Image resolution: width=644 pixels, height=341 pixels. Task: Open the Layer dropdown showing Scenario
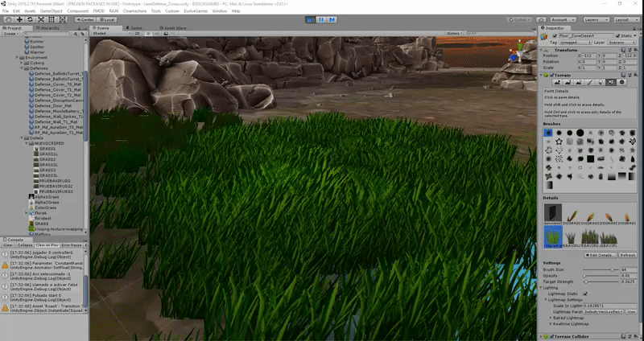click(621, 43)
